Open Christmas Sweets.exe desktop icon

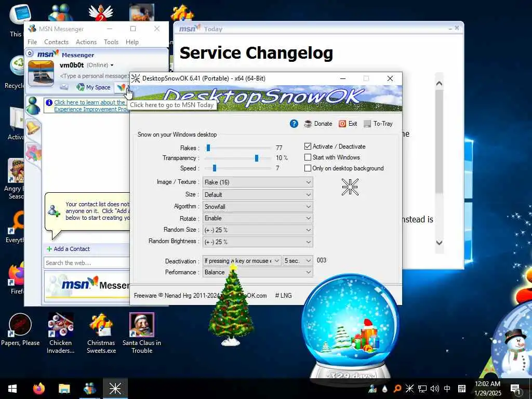[101, 332]
